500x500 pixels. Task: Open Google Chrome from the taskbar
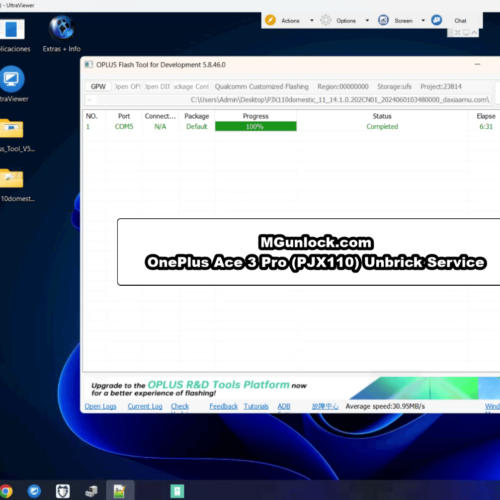[6, 491]
